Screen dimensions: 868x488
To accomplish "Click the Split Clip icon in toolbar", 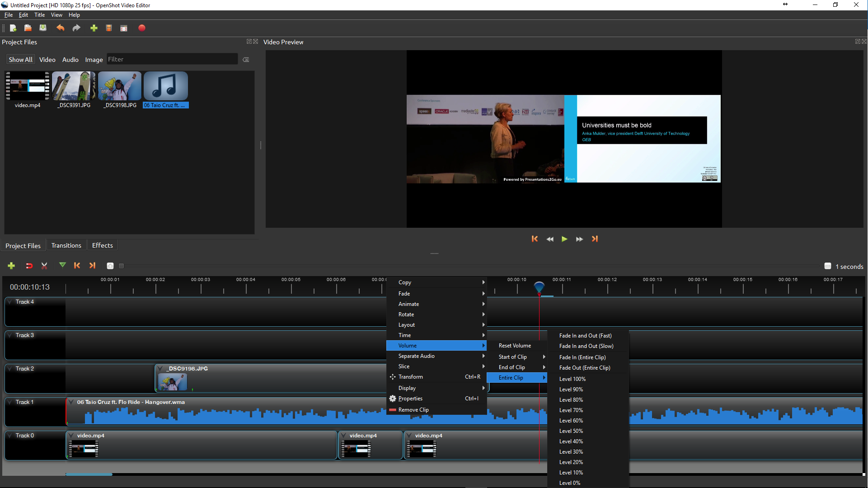I will tap(45, 266).
